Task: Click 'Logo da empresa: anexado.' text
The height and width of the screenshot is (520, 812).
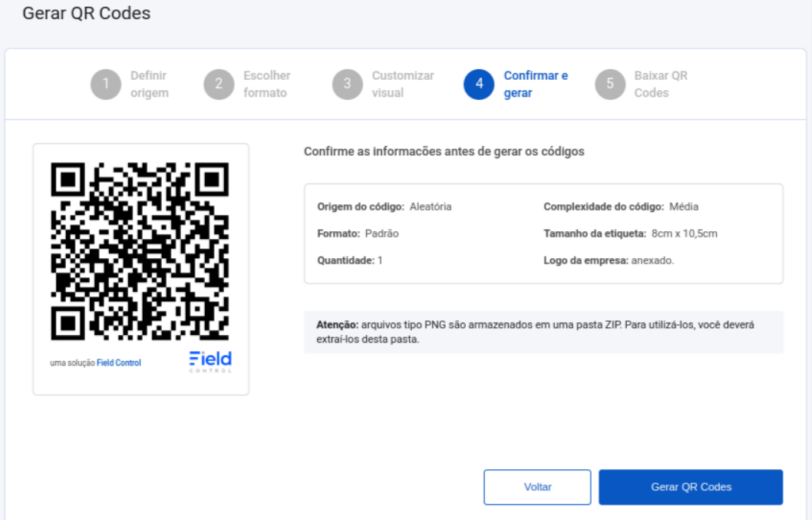Action: coord(609,260)
